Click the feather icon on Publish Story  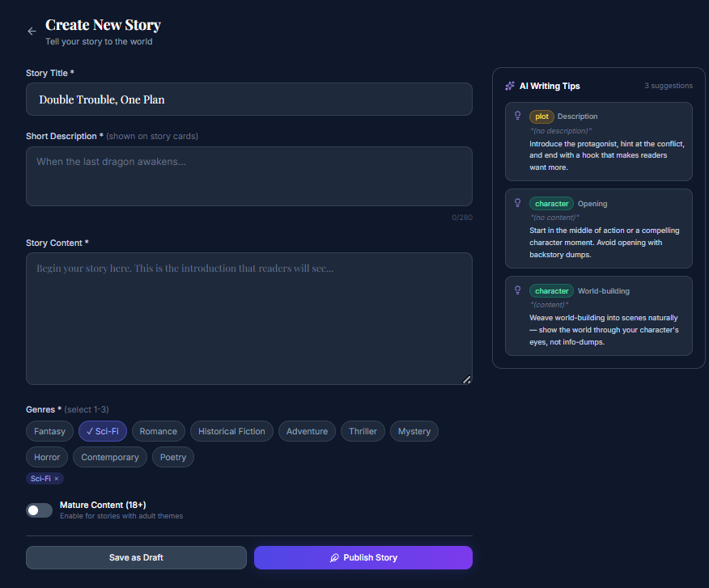click(x=334, y=558)
